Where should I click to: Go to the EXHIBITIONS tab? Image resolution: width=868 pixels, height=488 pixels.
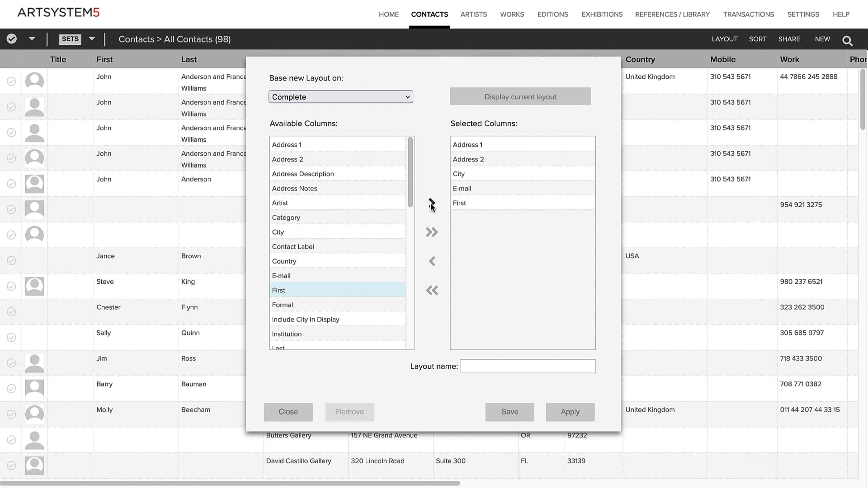pos(602,14)
